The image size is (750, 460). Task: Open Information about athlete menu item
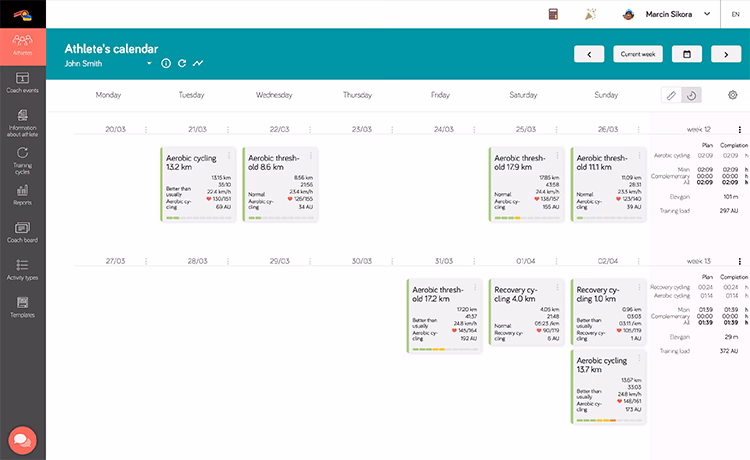(x=22, y=120)
